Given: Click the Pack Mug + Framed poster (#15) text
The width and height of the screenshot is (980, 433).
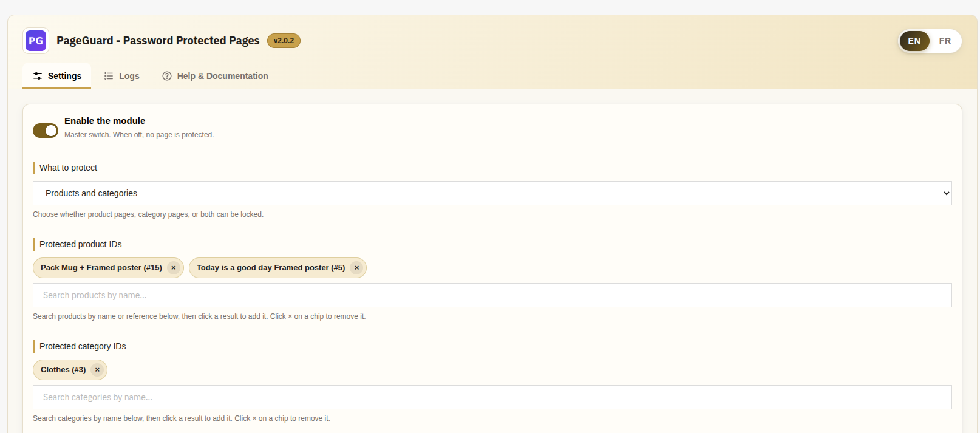Looking at the screenshot, I should [101, 268].
